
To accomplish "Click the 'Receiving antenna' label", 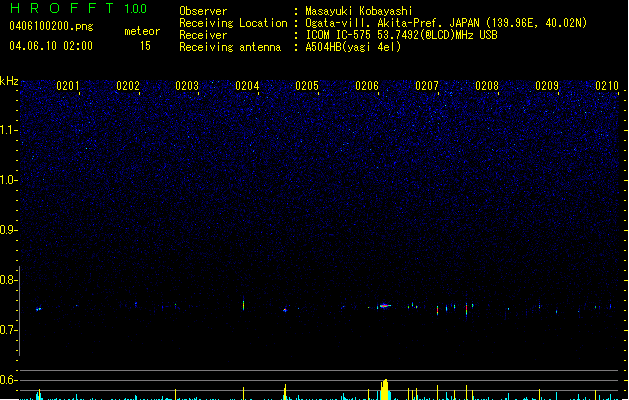I will pyautogui.click(x=230, y=47).
